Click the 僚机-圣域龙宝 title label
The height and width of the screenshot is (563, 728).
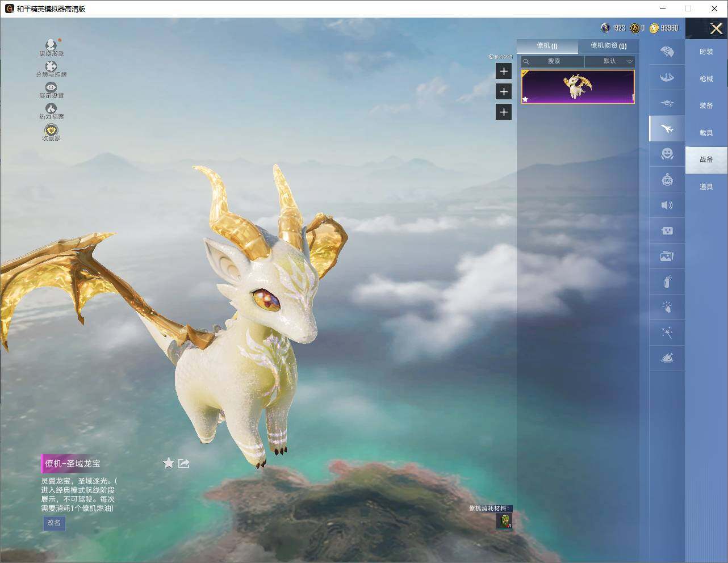coord(73,464)
